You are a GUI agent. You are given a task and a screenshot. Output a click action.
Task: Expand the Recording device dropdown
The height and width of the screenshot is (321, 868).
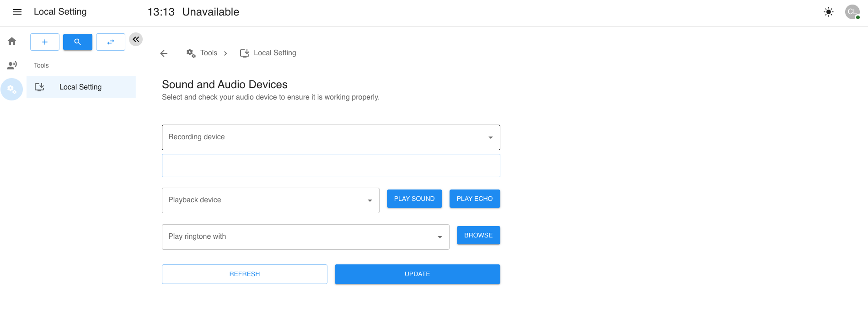click(x=331, y=137)
